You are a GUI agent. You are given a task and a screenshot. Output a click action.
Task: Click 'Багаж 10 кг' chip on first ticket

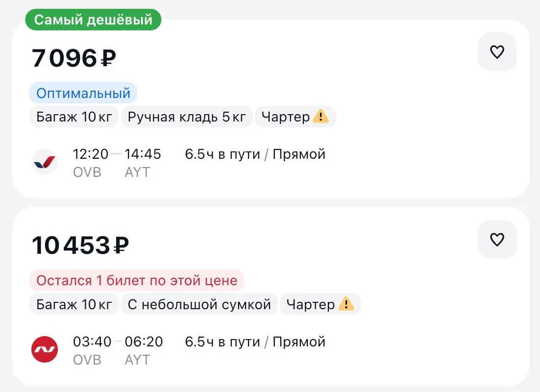[x=74, y=117]
